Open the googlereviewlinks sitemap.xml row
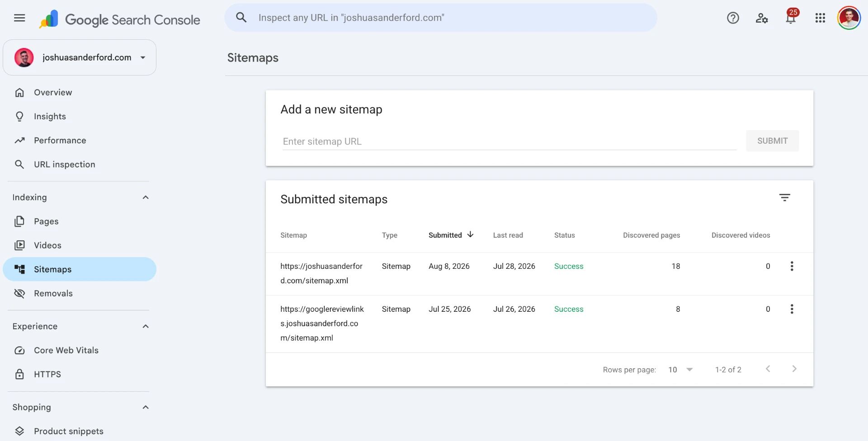The height and width of the screenshot is (441, 868). (539, 324)
